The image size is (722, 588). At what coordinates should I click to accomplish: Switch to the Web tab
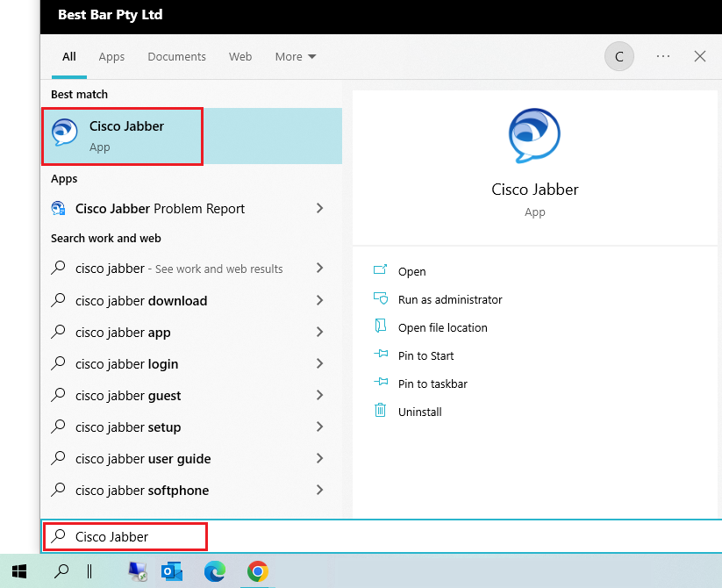[240, 57]
